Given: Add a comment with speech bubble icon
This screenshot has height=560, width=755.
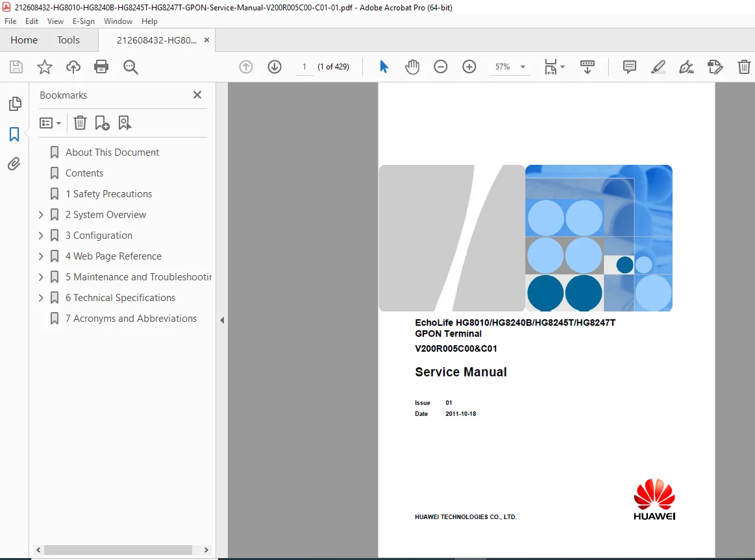Looking at the screenshot, I should [629, 67].
